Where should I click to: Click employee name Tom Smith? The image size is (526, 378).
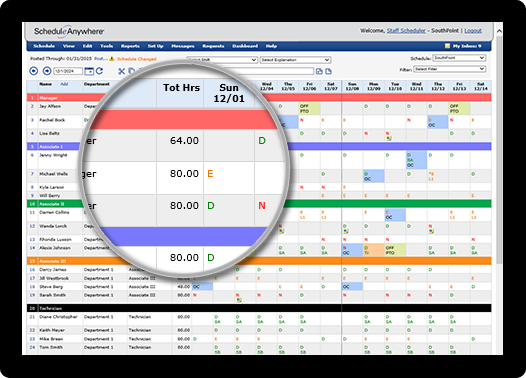pyautogui.click(x=51, y=347)
